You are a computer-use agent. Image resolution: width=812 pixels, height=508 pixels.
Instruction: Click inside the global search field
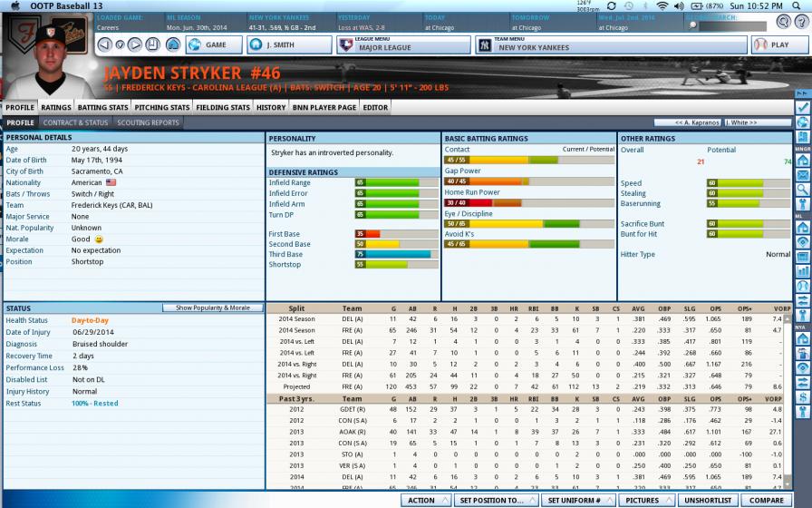(733, 26)
